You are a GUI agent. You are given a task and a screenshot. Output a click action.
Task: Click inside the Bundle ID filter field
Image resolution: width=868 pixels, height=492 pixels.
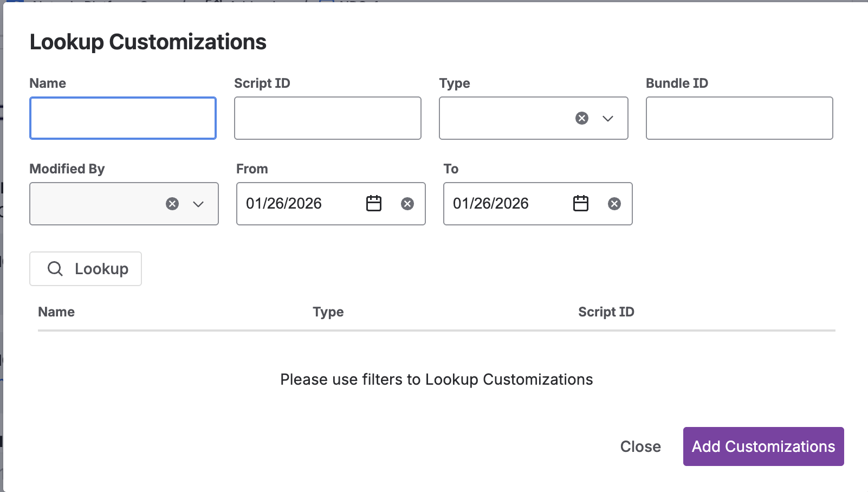click(739, 118)
